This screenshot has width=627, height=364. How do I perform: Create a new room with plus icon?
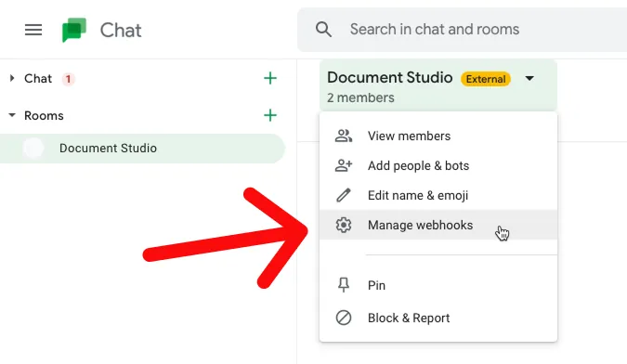270,115
